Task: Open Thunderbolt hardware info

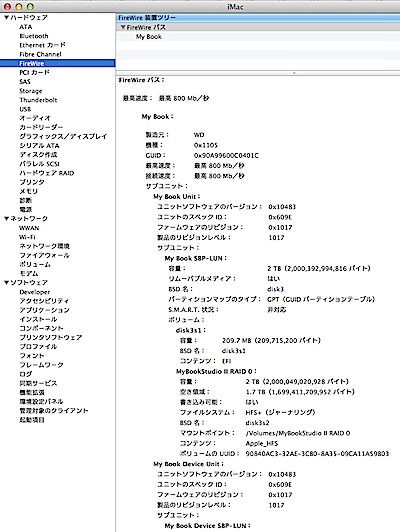Action: click(38, 100)
